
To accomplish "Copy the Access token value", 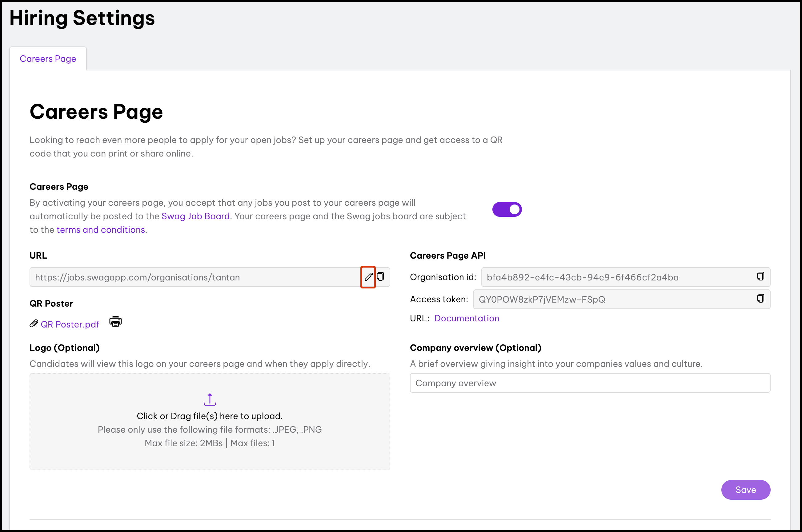I will 760,298.
